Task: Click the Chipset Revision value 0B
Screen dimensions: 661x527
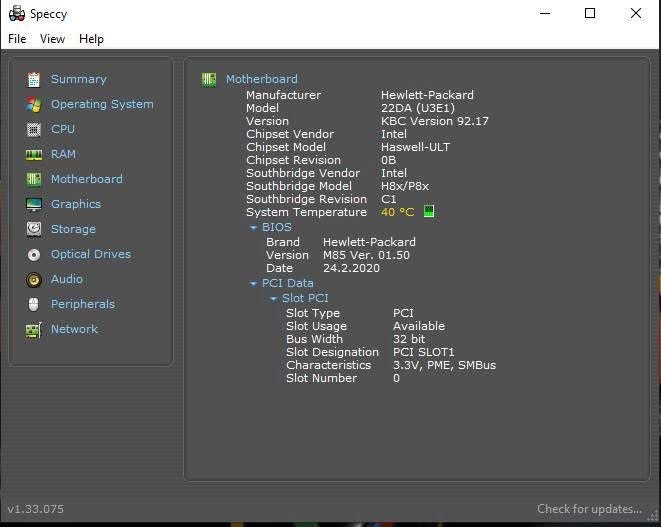Action: [x=388, y=160]
